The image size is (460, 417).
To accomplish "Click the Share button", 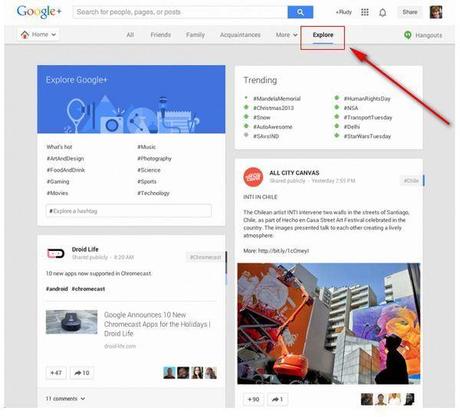I will [x=410, y=12].
